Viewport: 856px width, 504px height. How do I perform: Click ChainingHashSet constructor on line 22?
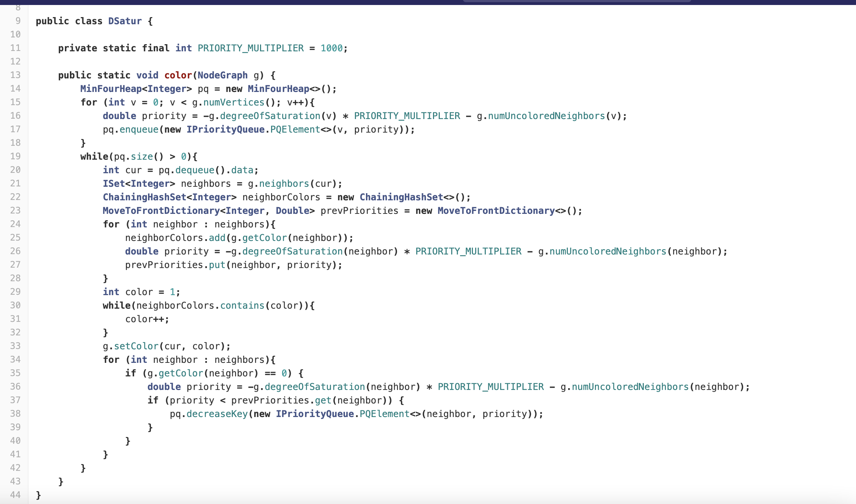click(x=401, y=197)
